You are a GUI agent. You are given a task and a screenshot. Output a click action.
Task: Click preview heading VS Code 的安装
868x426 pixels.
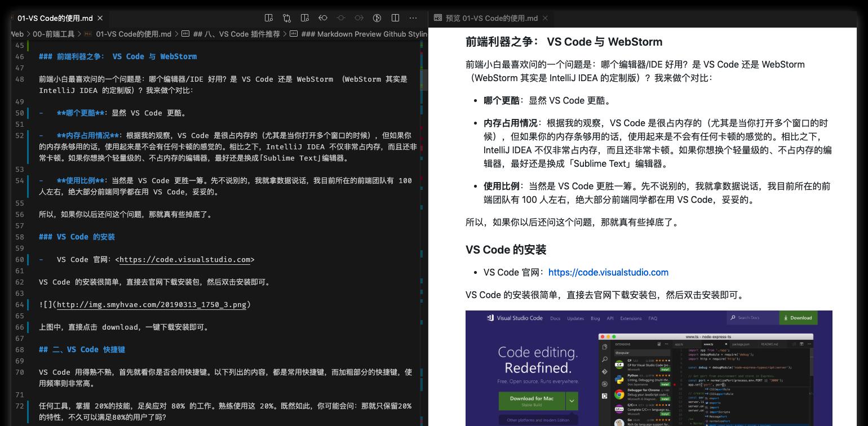click(506, 250)
